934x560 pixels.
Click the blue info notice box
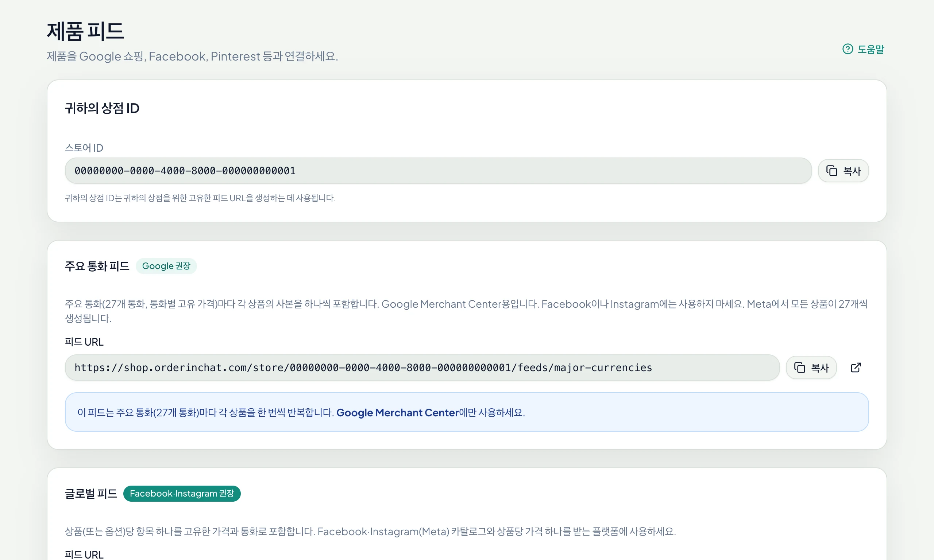point(467,412)
